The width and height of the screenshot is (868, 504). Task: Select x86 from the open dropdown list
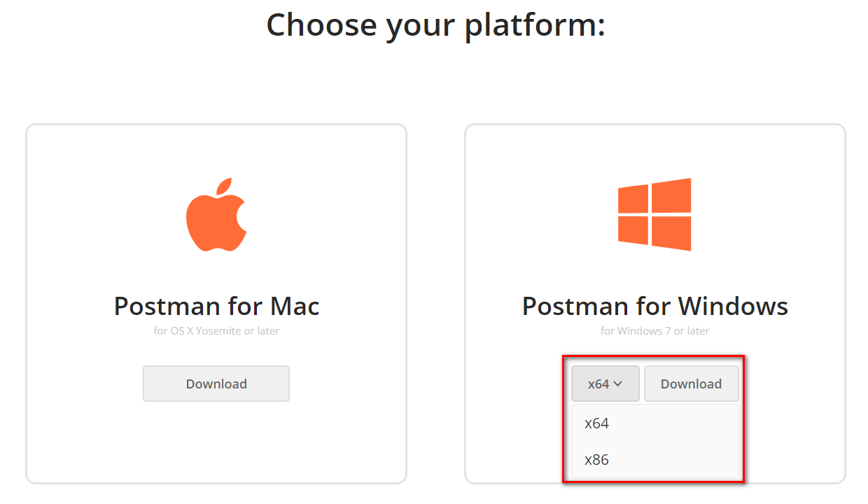(x=596, y=459)
